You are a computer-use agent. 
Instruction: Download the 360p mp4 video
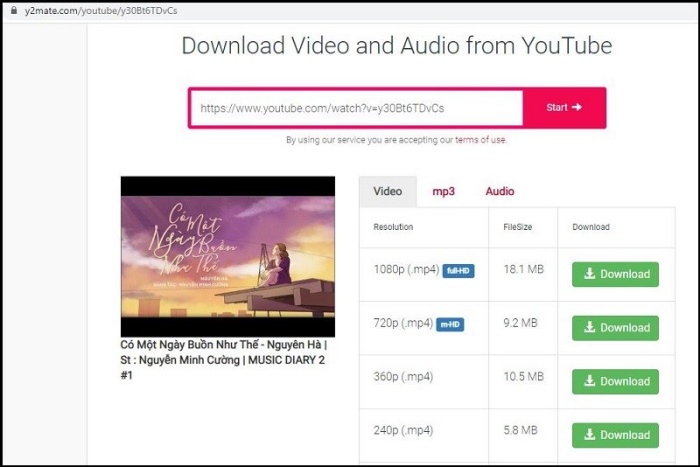point(615,381)
